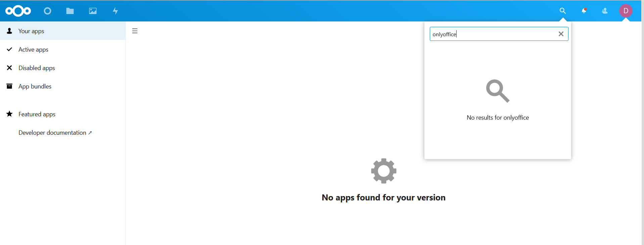Screen dimensions: 644x245
Task: Open the Activity lightning icon
Action: [115, 11]
